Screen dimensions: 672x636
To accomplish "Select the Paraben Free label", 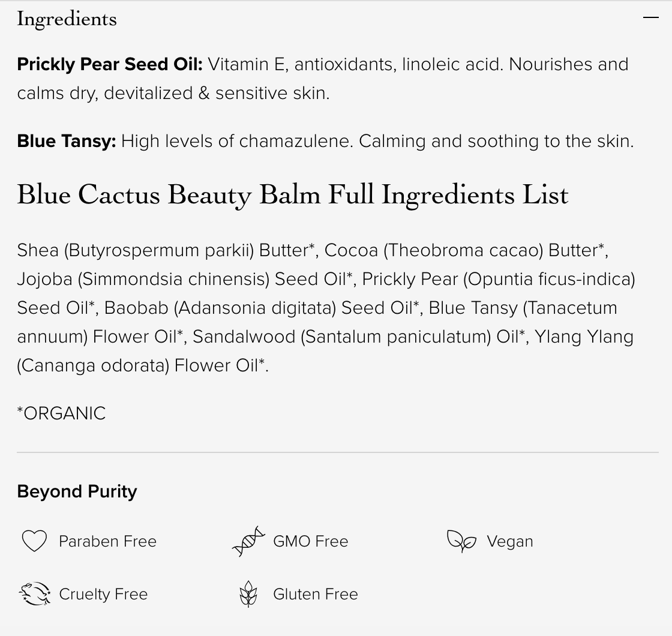I will (x=107, y=541).
